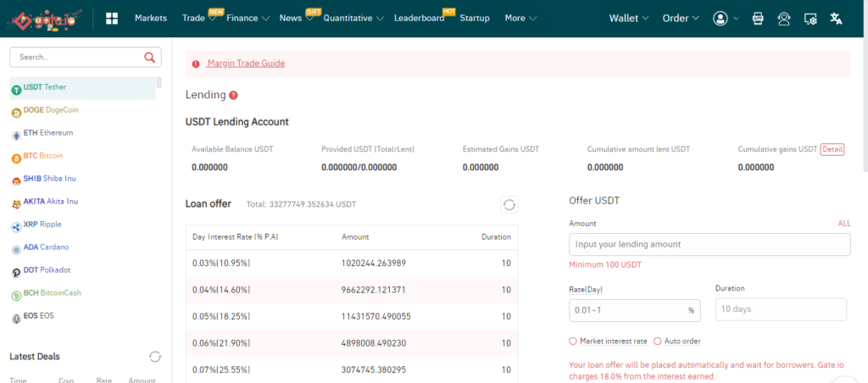Image resolution: width=868 pixels, height=383 pixels.
Task: Refresh the Latest Deals list
Action: [155, 357]
